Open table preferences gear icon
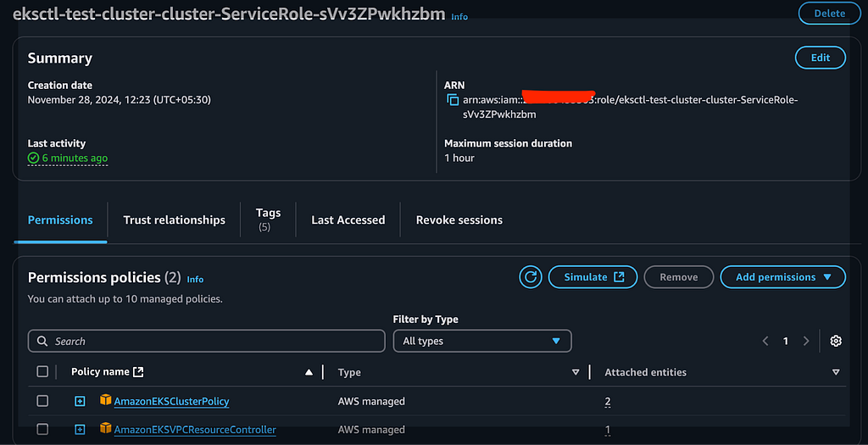Viewport: 868px width, 445px height. point(836,341)
